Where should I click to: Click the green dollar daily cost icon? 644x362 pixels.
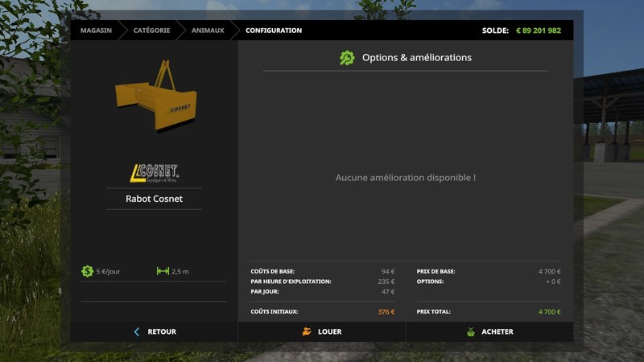click(x=87, y=271)
